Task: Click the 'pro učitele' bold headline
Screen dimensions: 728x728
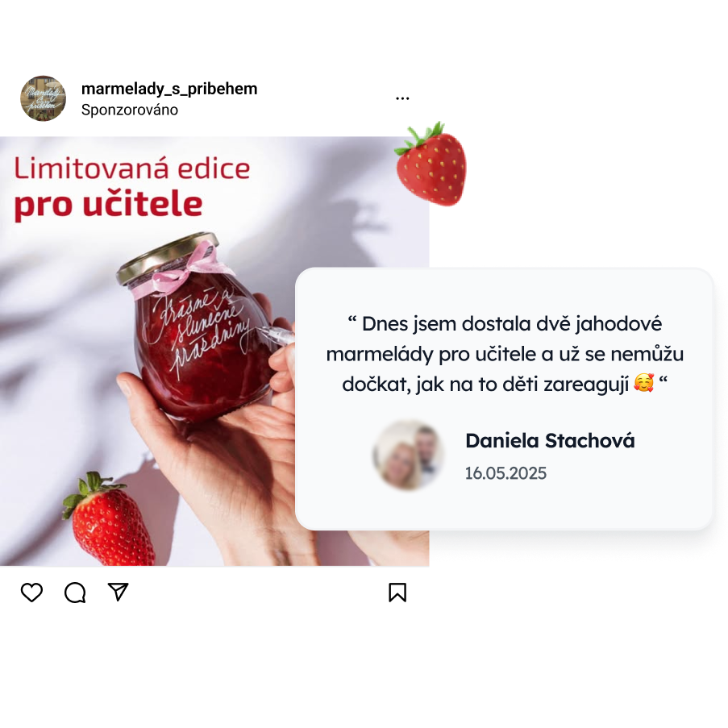Action: click(x=108, y=204)
